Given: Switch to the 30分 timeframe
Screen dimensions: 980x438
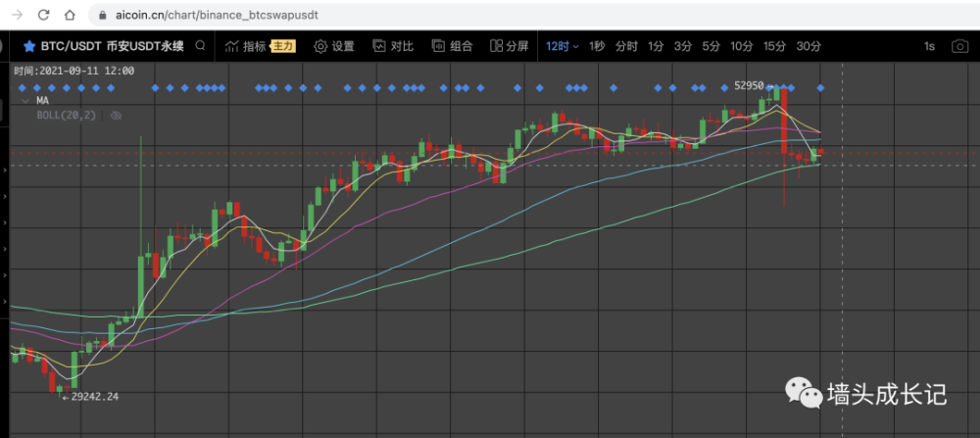Looking at the screenshot, I should click(808, 46).
